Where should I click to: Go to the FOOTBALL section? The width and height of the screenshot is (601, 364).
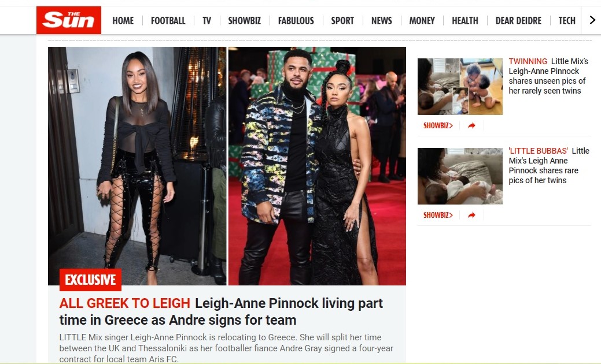(168, 21)
